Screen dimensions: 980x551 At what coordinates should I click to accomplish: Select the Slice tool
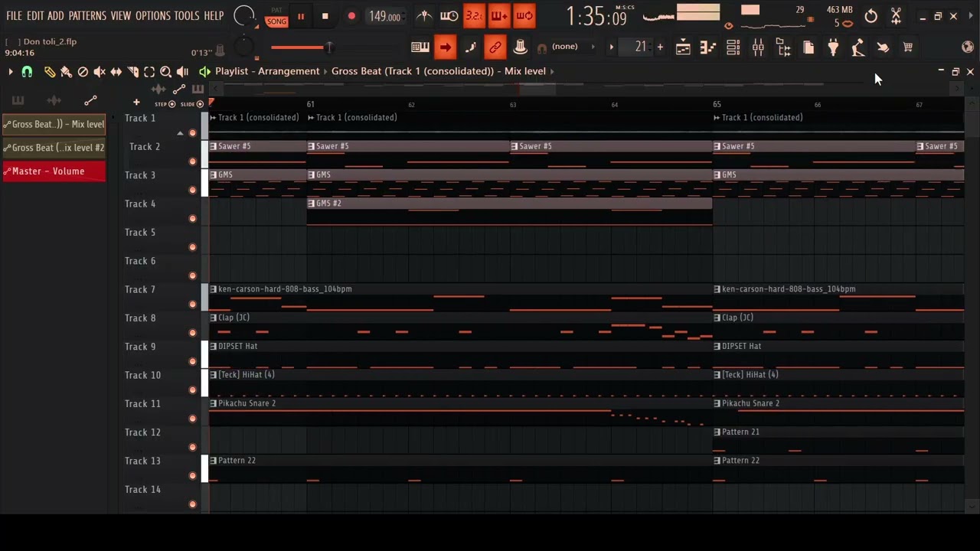(x=133, y=72)
